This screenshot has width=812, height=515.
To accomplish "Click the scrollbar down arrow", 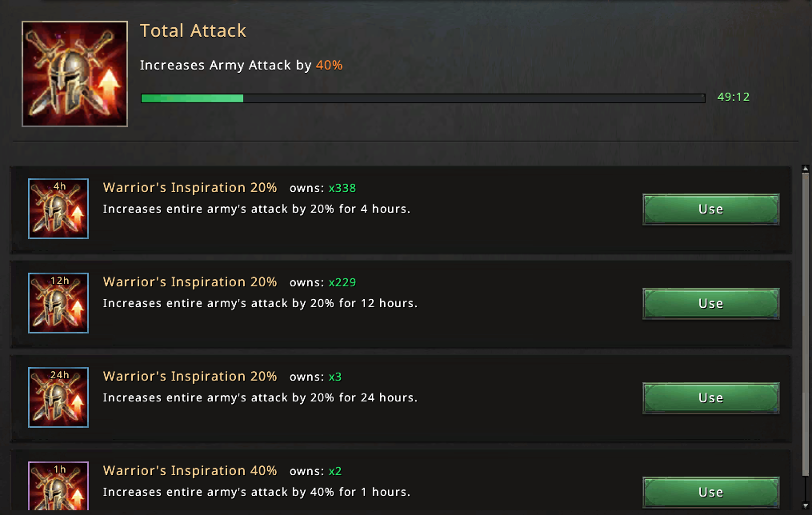I will click(806, 505).
